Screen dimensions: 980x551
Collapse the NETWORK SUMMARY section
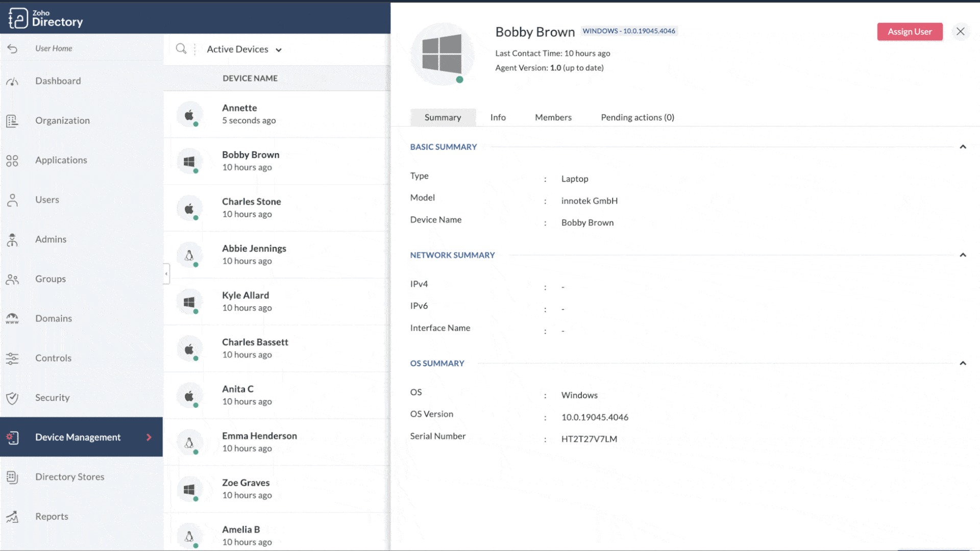963,255
